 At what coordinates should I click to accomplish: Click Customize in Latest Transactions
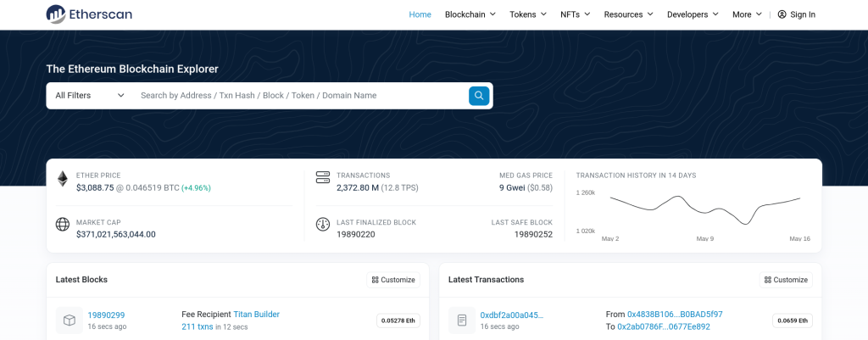pyautogui.click(x=786, y=280)
